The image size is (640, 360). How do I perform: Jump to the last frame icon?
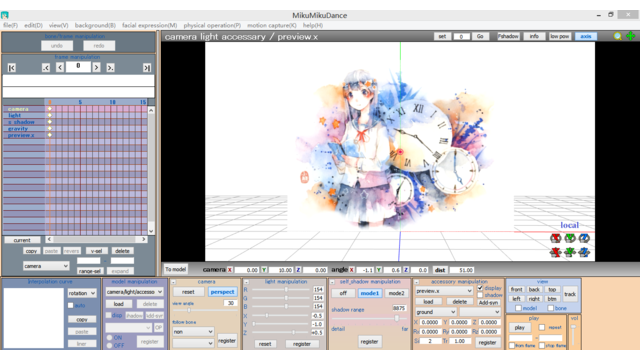pos(147,68)
